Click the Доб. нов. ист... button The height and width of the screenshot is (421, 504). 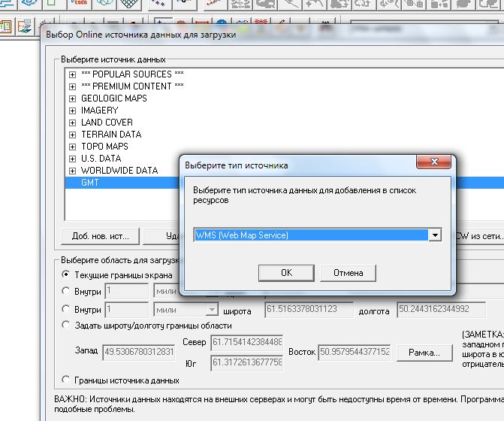[100, 235]
